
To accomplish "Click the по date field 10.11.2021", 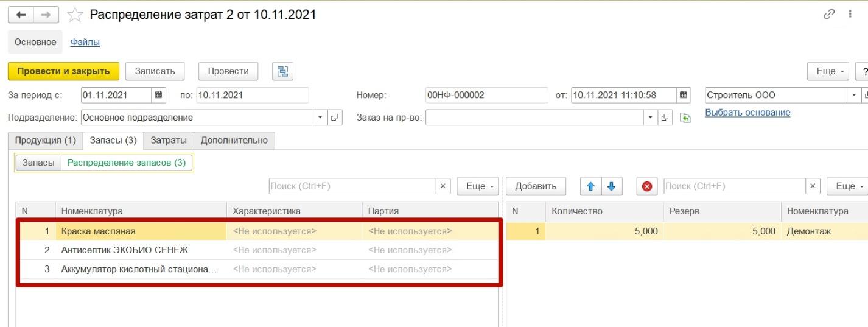I will tap(253, 95).
